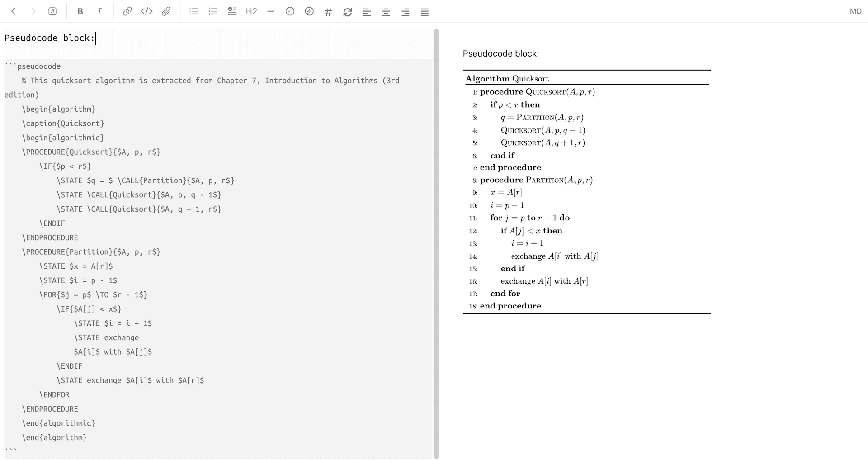Insert horizontal rule line

coord(271,12)
